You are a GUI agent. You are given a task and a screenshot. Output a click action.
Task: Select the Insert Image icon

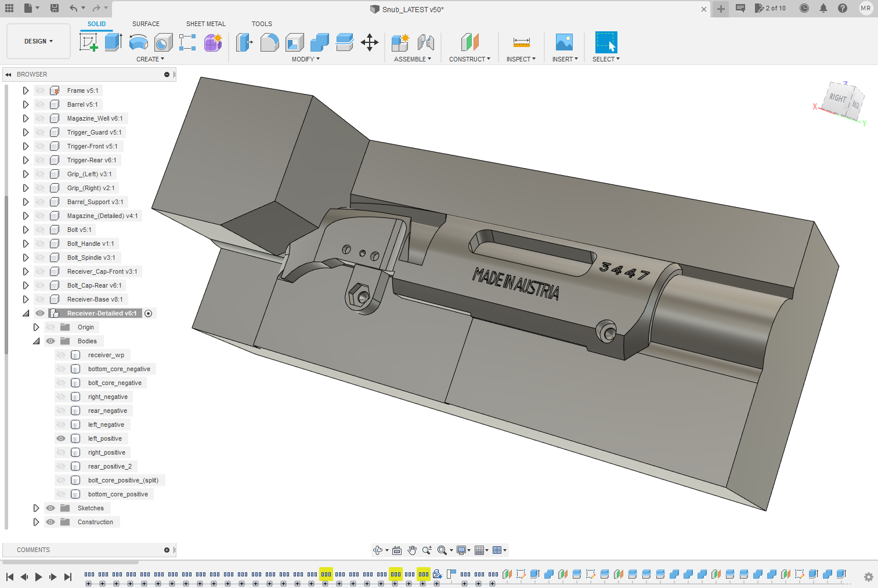point(564,42)
